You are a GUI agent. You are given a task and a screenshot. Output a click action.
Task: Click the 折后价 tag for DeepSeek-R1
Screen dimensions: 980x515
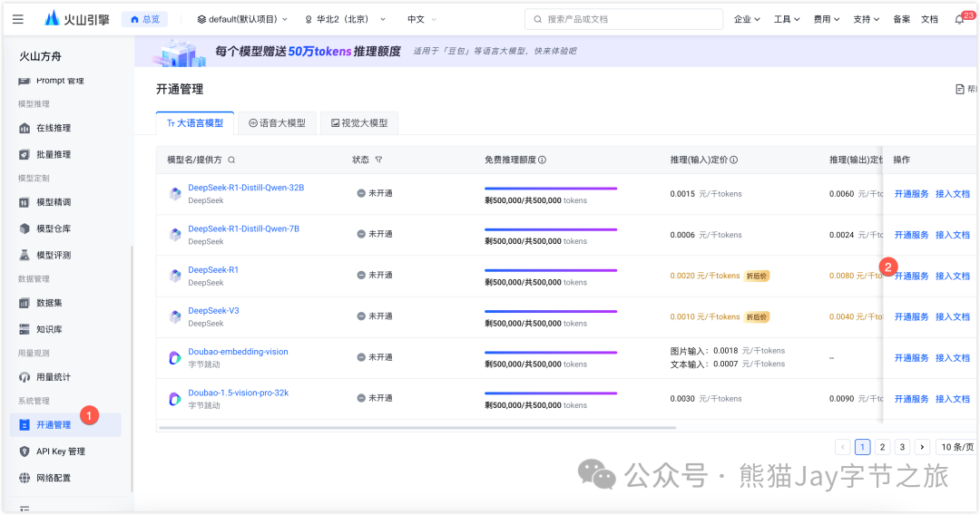click(756, 276)
